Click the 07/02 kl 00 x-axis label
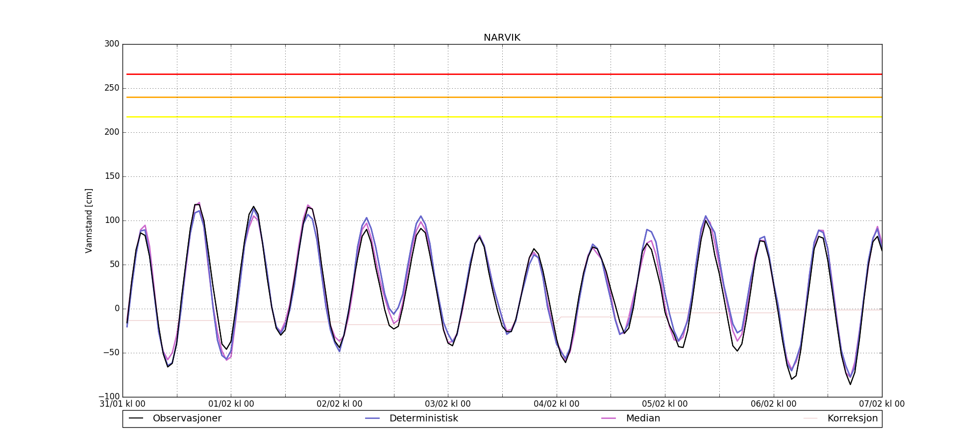Viewport: 980px width, 441px height. click(882, 404)
